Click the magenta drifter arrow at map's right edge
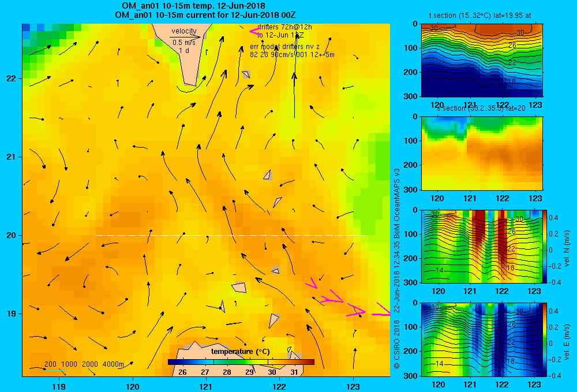Screen dimensions: 577x392 click(381, 310)
